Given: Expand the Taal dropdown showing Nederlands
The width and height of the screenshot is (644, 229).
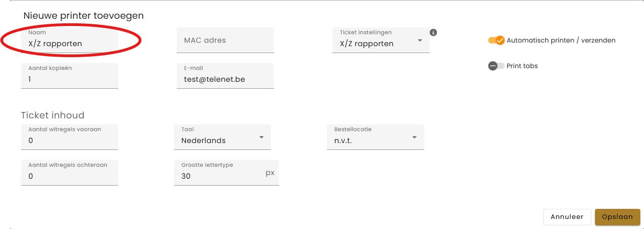Looking at the screenshot, I should (x=222, y=137).
